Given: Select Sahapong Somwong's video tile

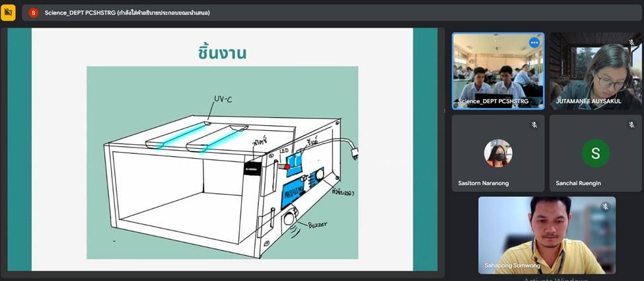Looking at the screenshot, I should click(546, 235).
